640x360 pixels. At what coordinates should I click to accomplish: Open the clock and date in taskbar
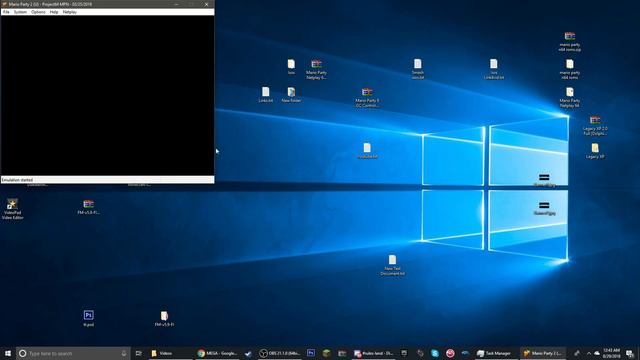tap(611, 353)
